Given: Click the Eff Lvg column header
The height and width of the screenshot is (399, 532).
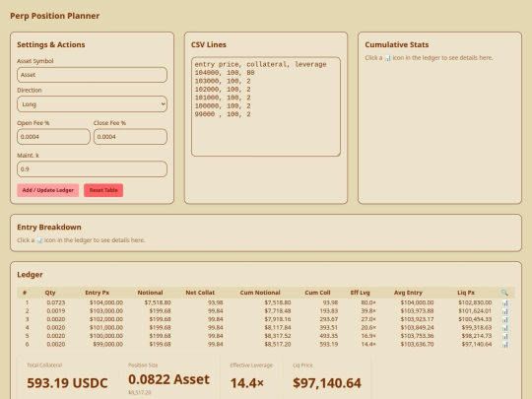Looking at the screenshot, I should pos(361,293).
